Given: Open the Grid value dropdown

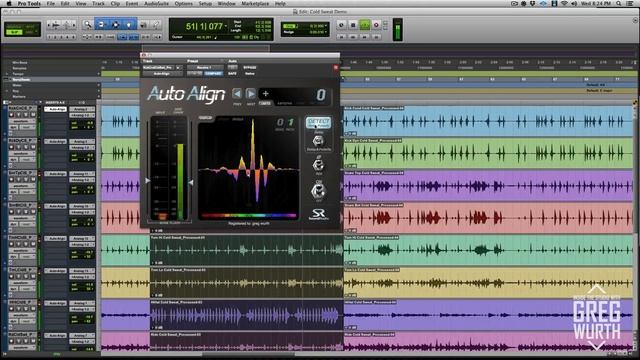Looking at the screenshot, I should coord(326,26).
